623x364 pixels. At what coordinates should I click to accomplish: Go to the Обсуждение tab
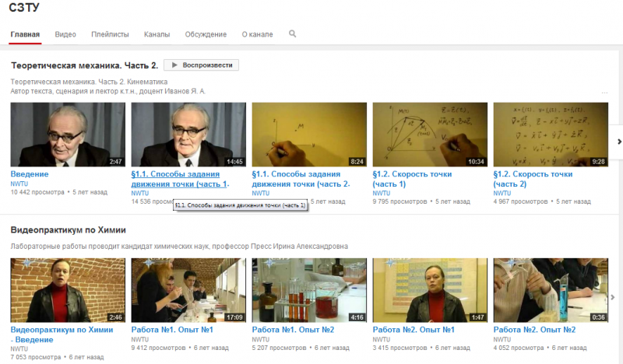click(206, 35)
